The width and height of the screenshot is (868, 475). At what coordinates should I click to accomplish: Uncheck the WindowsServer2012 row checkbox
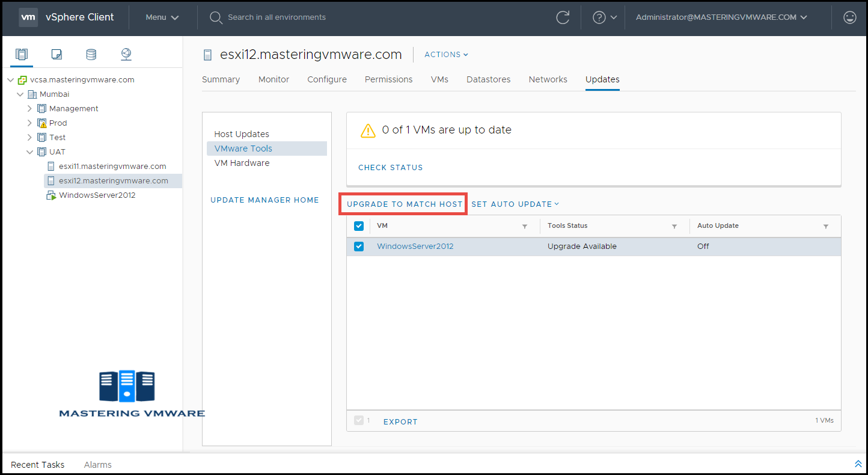pyautogui.click(x=359, y=247)
